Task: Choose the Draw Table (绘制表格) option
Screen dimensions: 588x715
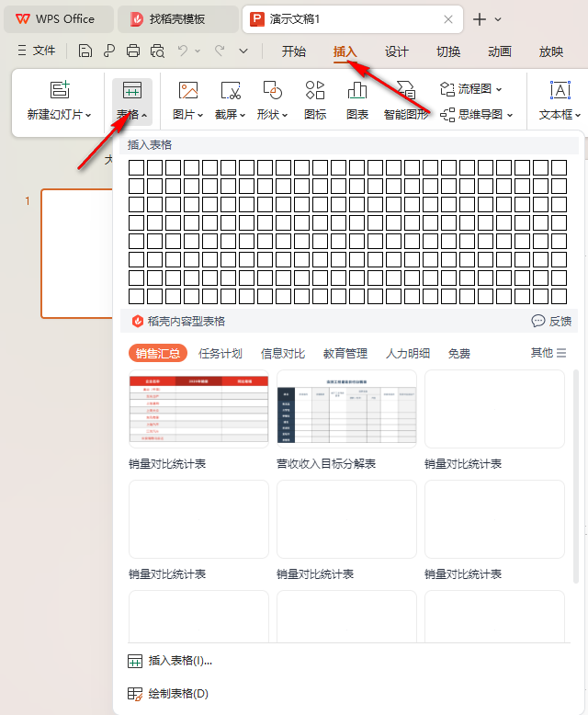Action: click(177, 694)
